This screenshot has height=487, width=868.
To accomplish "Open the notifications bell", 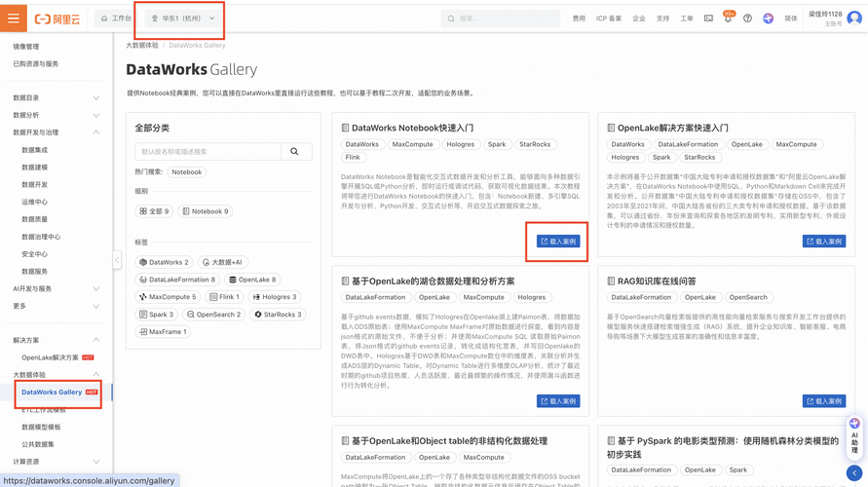I will coord(728,19).
